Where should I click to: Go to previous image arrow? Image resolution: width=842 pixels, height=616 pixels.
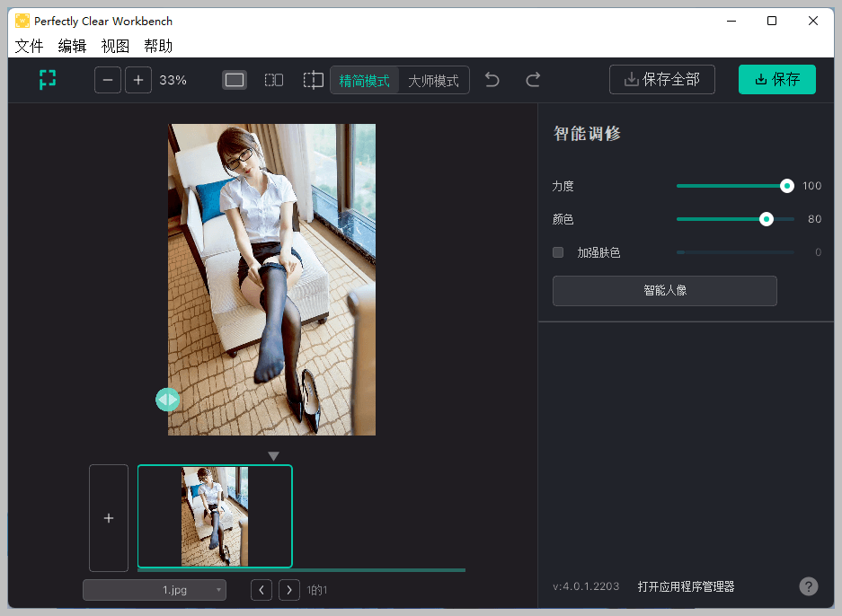coord(261,590)
